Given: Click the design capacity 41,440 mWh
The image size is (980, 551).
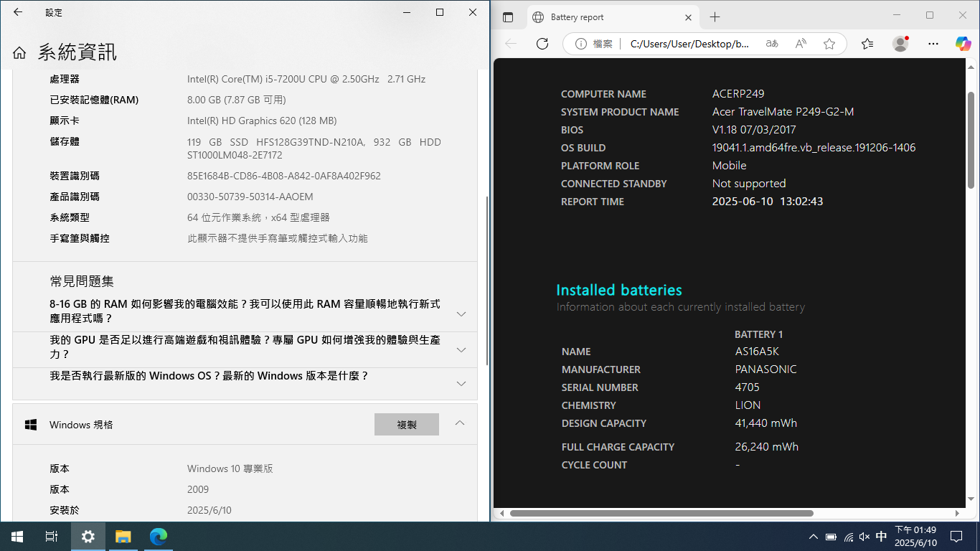Looking at the screenshot, I should pyautogui.click(x=766, y=423).
